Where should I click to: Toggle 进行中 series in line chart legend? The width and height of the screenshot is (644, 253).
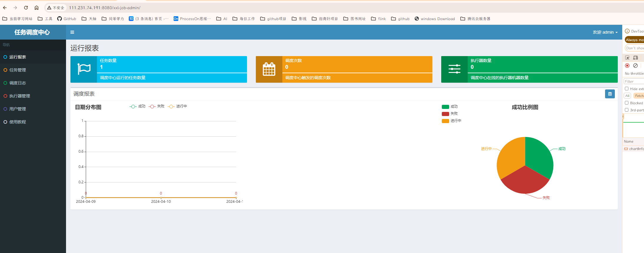click(x=177, y=106)
